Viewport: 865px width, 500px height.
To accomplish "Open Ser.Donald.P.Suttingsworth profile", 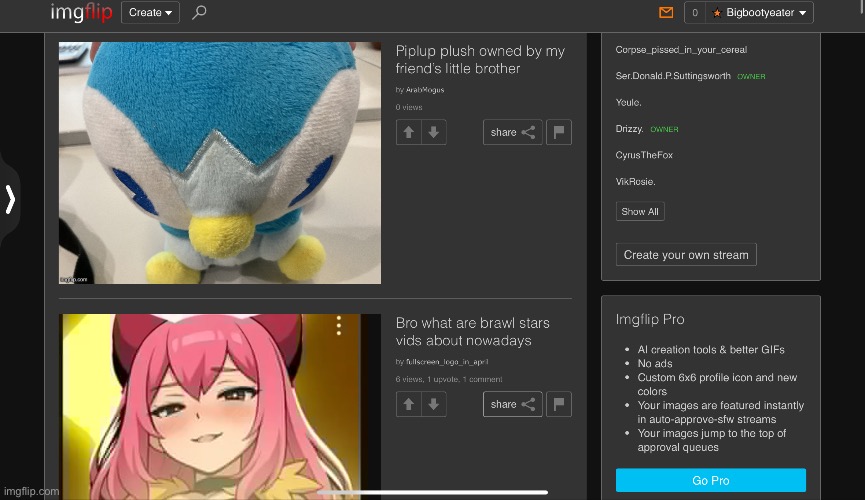I will 673,76.
